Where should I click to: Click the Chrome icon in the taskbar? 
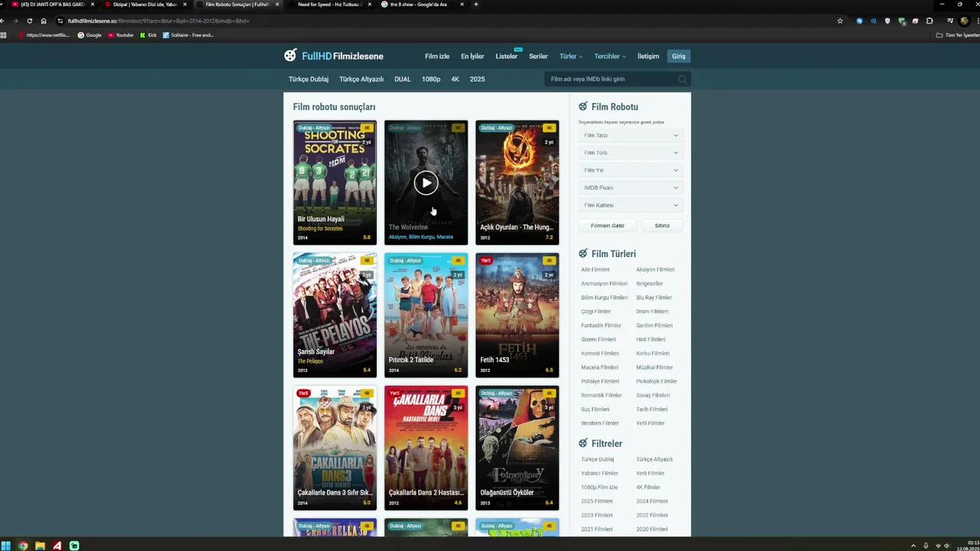23,546
